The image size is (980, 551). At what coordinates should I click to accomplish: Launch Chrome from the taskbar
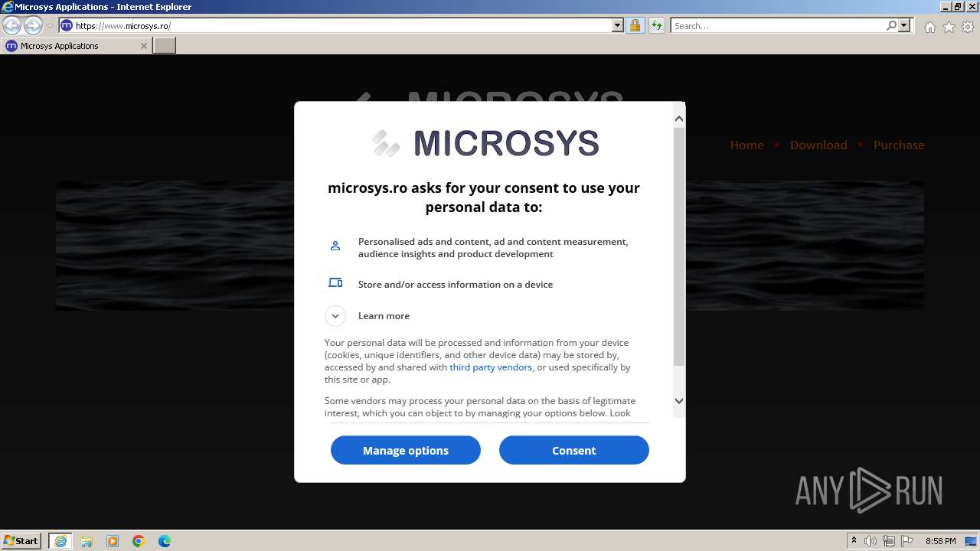coord(139,541)
